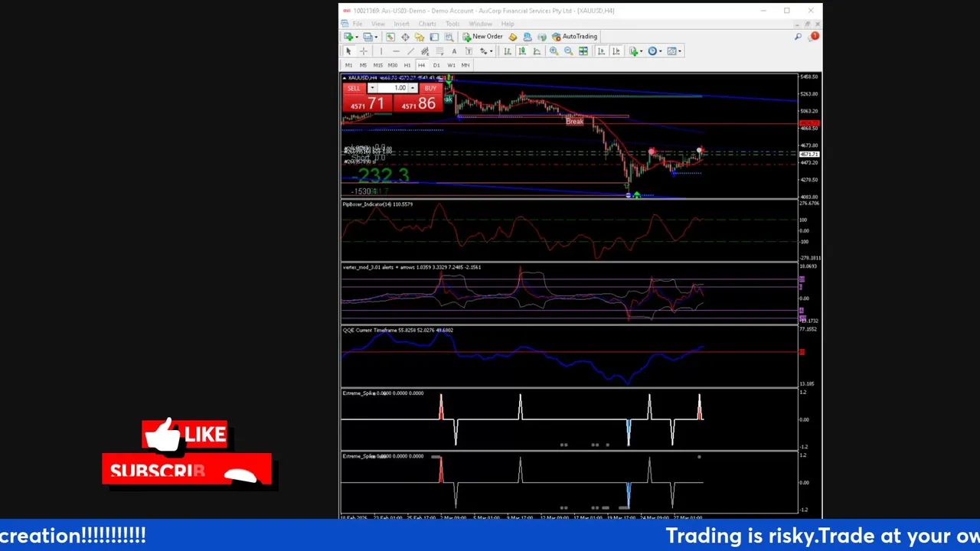Switch to Bar Chart mode
Screen dimensions: 980x551
(508, 51)
